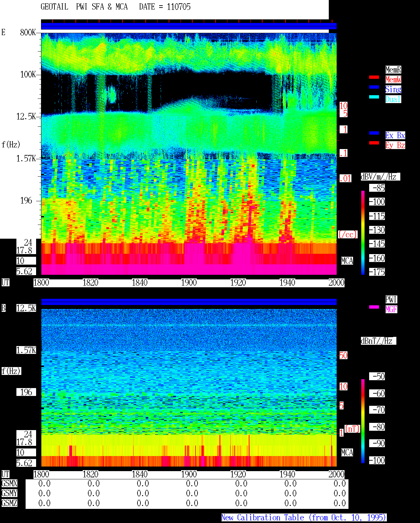Click the cyan Dual legend swatch
Screen dimensions: 420x523
pyautogui.click(x=374, y=97)
